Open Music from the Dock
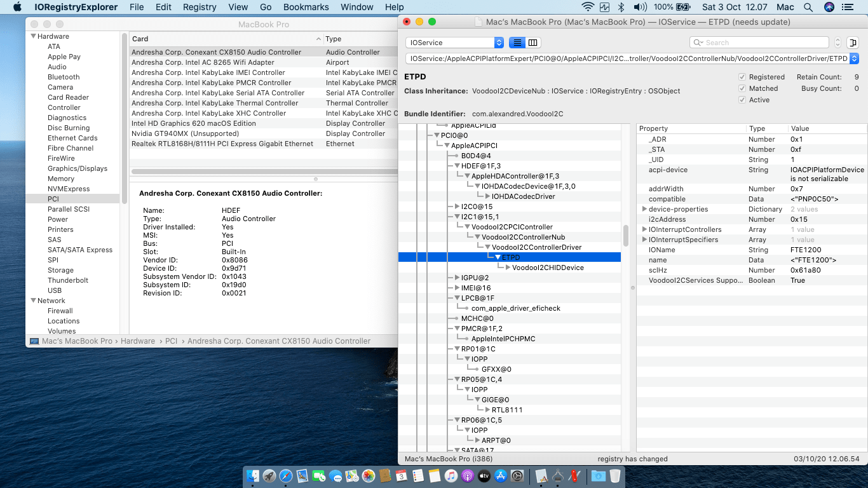 (x=451, y=475)
